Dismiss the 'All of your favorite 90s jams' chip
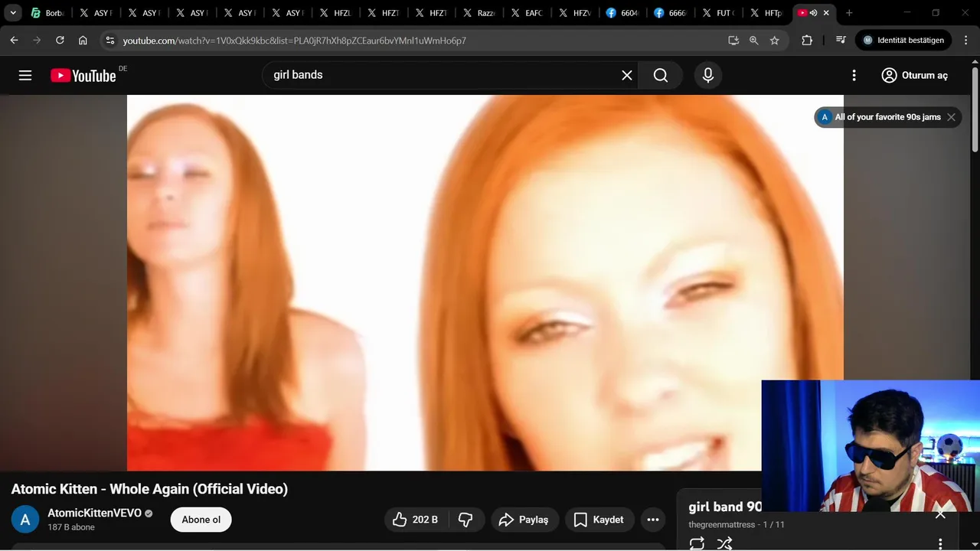Image resolution: width=980 pixels, height=551 pixels. pyautogui.click(x=951, y=117)
